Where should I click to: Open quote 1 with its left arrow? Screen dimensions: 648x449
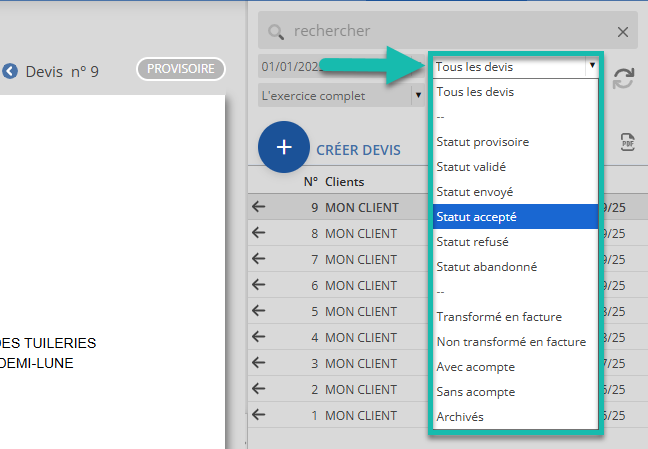tap(260, 415)
